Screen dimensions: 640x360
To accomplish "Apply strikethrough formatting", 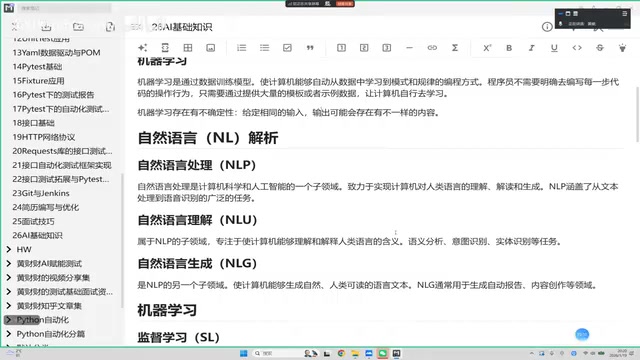I will click(600, 48).
